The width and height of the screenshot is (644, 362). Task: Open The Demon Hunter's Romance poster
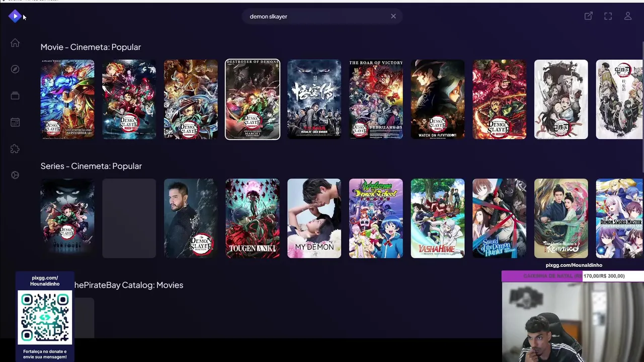[x=561, y=218]
